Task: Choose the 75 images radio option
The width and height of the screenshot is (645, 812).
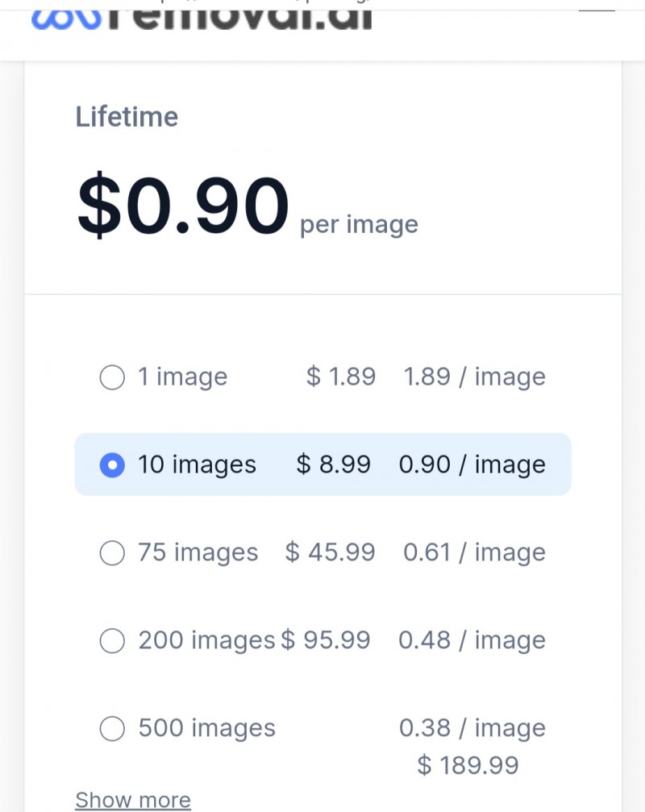Action: [x=112, y=552]
